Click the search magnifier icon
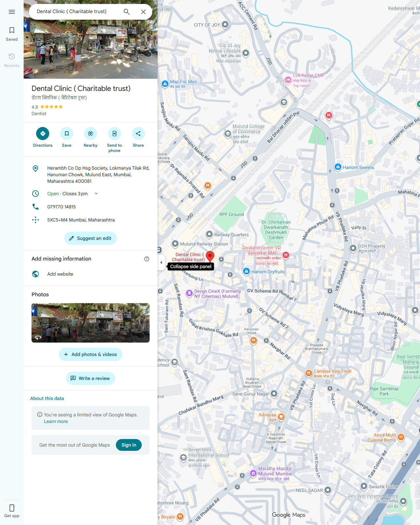420x525 pixels. tap(127, 12)
